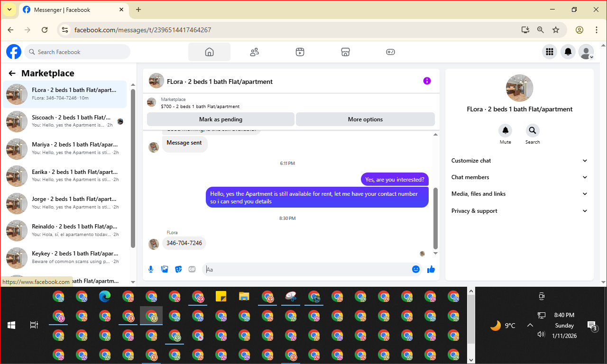Click the chat header title FLora listing
Image resolution: width=607 pixels, height=364 pixels.
point(220,82)
